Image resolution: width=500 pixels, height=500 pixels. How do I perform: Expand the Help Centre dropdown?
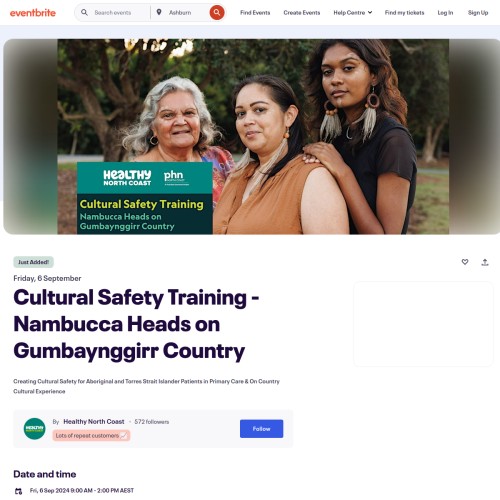pyautogui.click(x=353, y=13)
